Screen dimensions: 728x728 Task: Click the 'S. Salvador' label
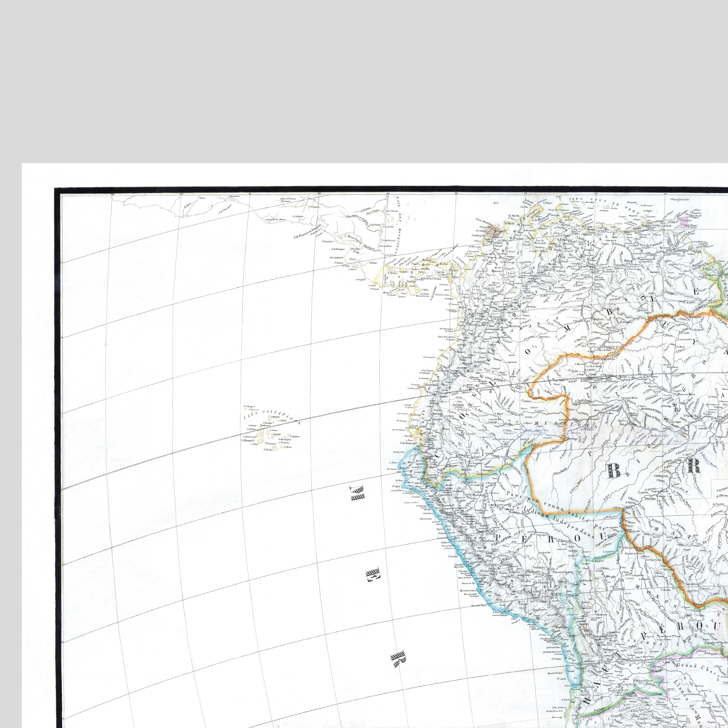[x=298, y=217]
